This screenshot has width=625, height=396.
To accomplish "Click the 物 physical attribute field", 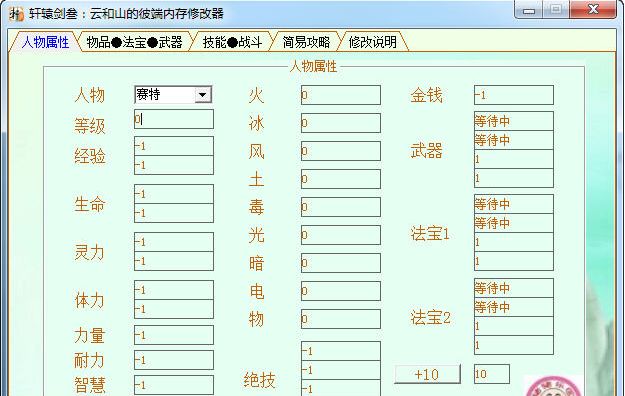I will point(341,319).
